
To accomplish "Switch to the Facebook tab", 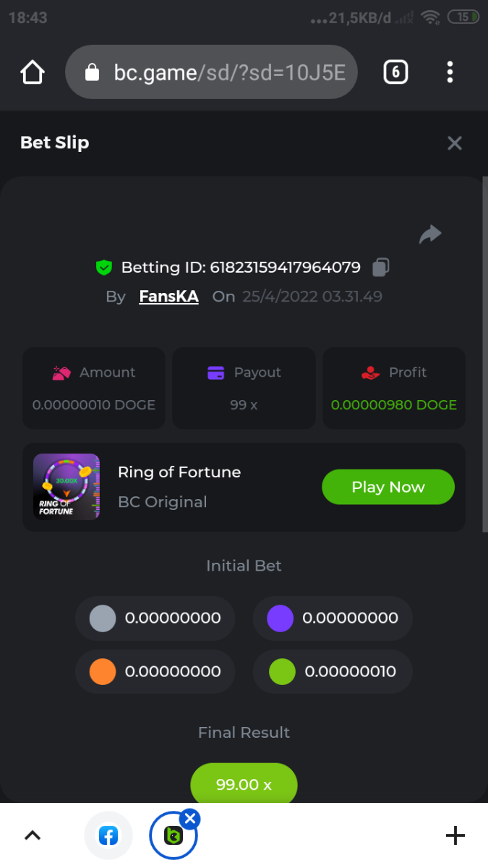I will [108, 836].
